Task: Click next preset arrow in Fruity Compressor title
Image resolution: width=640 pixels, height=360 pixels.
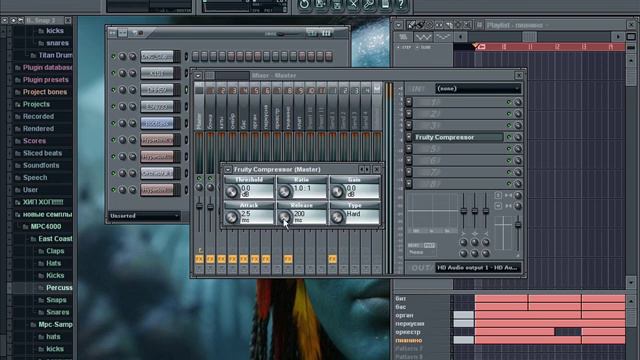Action: pos(367,169)
